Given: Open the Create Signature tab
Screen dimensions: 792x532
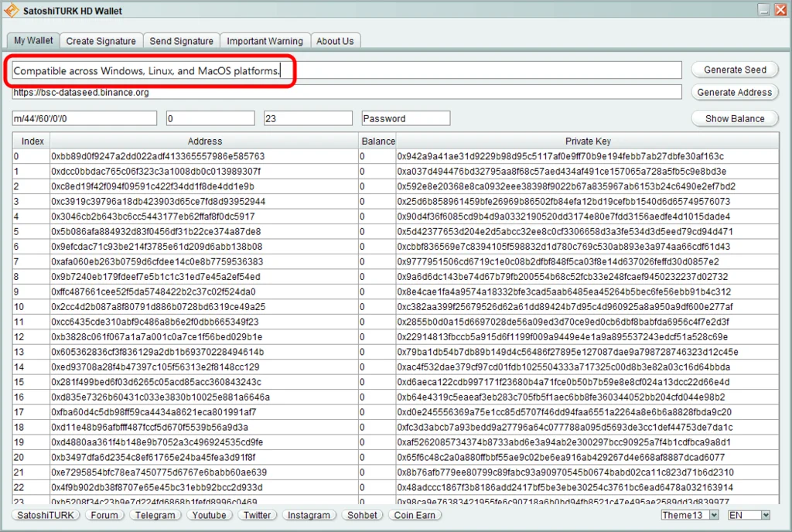Looking at the screenshot, I should tap(101, 41).
